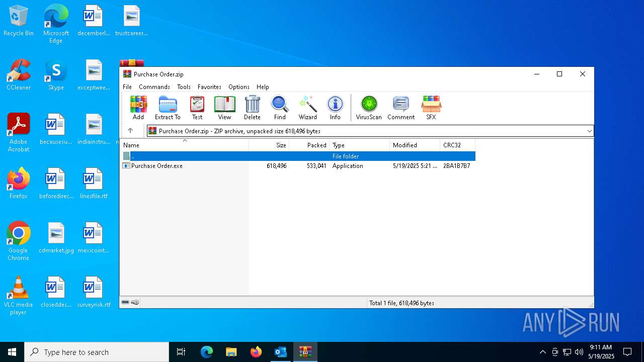Sort by the Size column header
The height and width of the screenshot is (362, 644).
click(269, 145)
